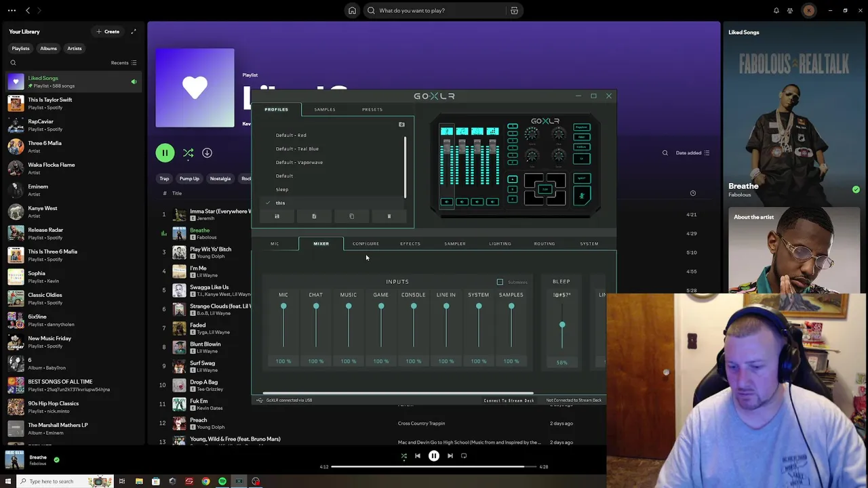Toggle shuffle next to the green play button

point(188,153)
